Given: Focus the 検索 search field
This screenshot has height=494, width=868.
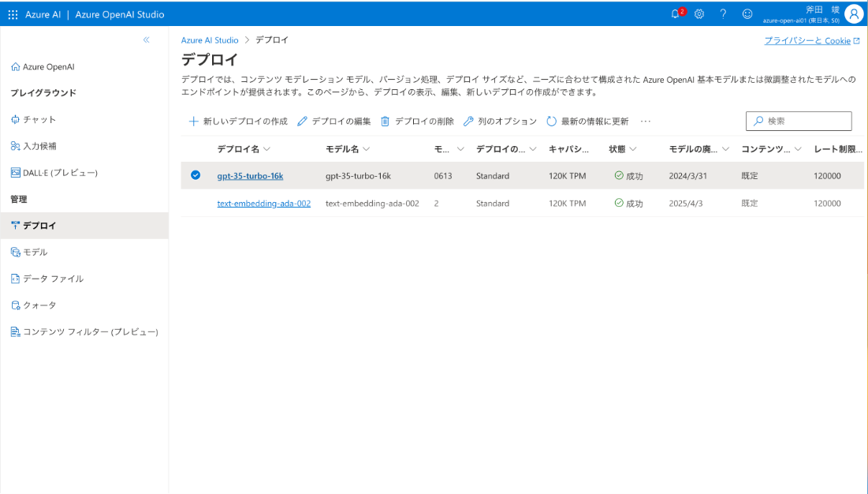Looking at the screenshot, I should coord(799,121).
